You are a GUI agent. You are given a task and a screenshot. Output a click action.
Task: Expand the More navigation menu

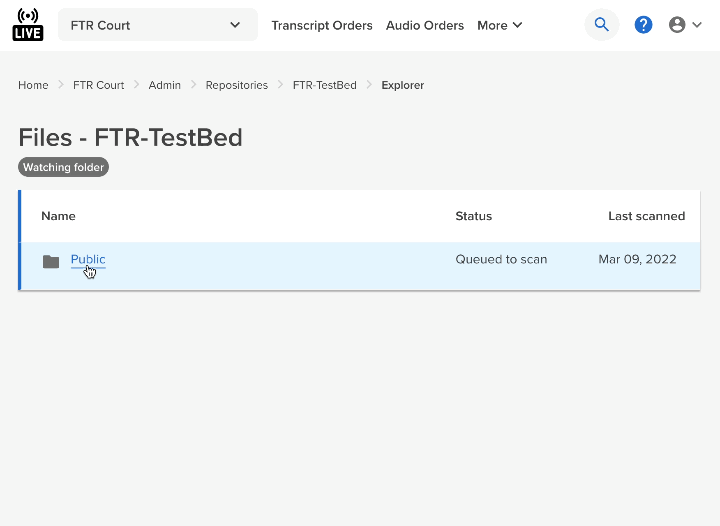500,25
